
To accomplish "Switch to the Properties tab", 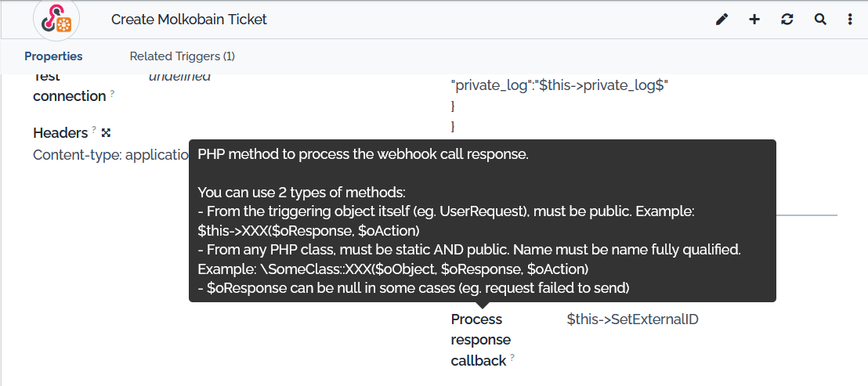I will point(53,56).
